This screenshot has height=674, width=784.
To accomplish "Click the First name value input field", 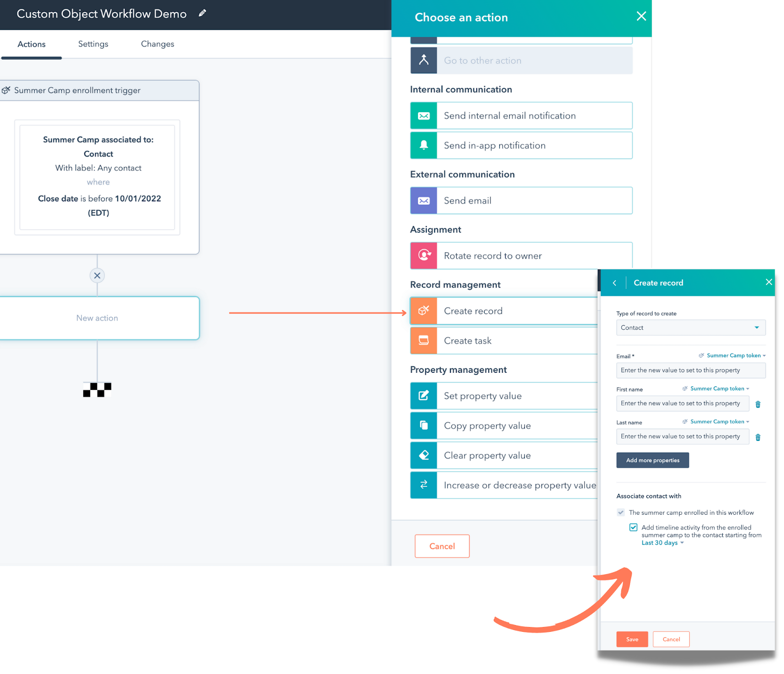I will point(682,403).
